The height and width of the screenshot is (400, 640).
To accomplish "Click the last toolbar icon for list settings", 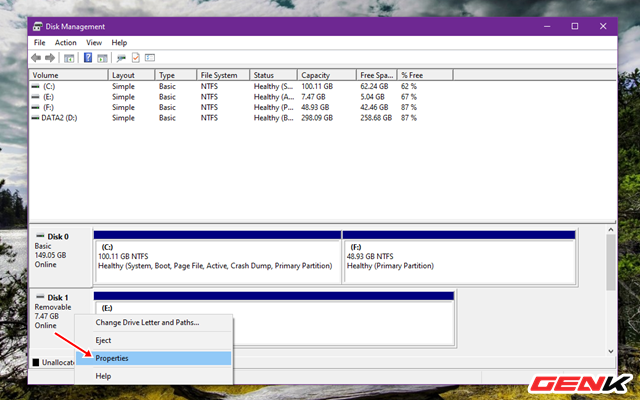I will (150, 58).
